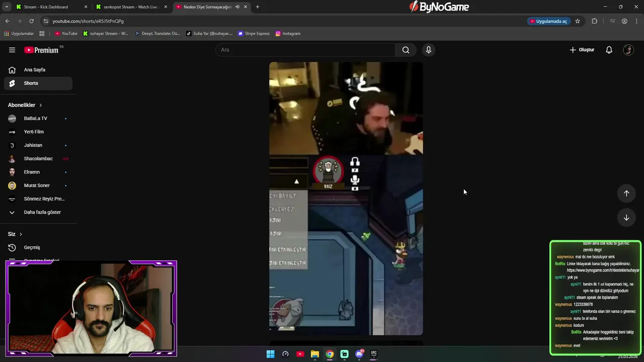Open the YouTube guide hamburger menu
Viewport: 644px width, 362px height.
[x=12, y=50]
